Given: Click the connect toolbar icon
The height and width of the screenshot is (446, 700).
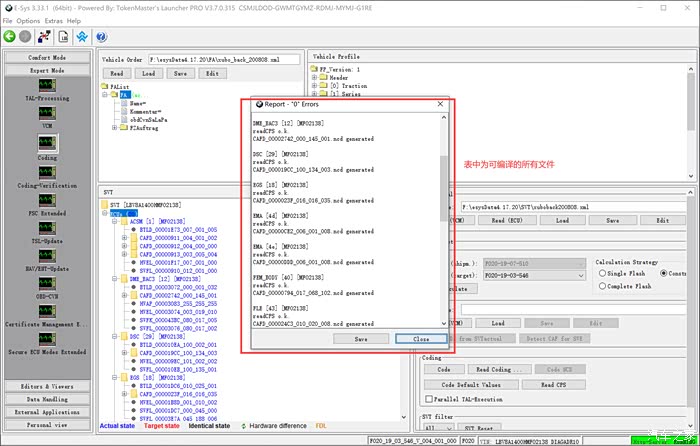Looking at the screenshot, I should [x=46, y=36].
